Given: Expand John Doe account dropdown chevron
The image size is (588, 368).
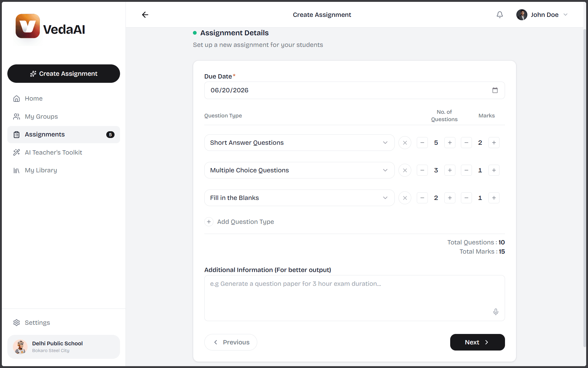Looking at the screenshot, I should point(566,15).
